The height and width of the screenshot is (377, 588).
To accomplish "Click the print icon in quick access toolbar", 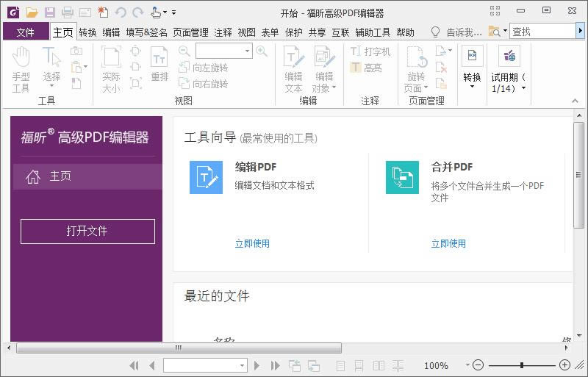I will click(68, 12).
